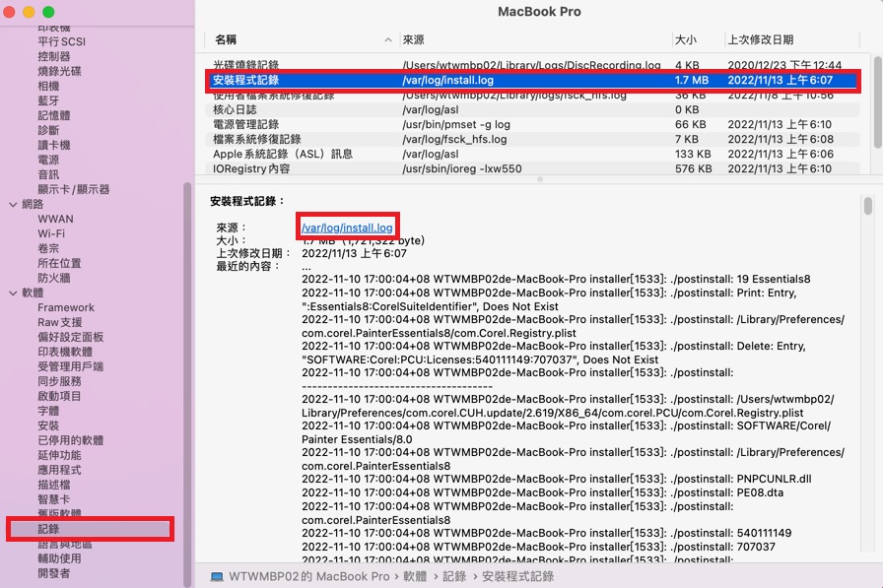
Task: Select 偏好設定面板 in the sidebar
Action: (70, 337)
